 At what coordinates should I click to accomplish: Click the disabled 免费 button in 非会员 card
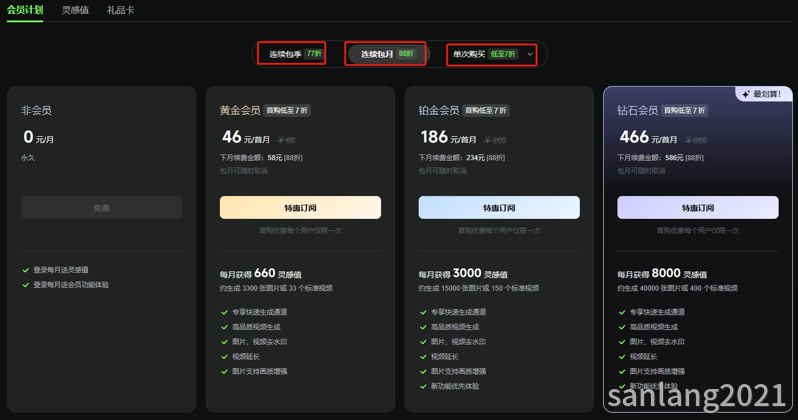101,208
